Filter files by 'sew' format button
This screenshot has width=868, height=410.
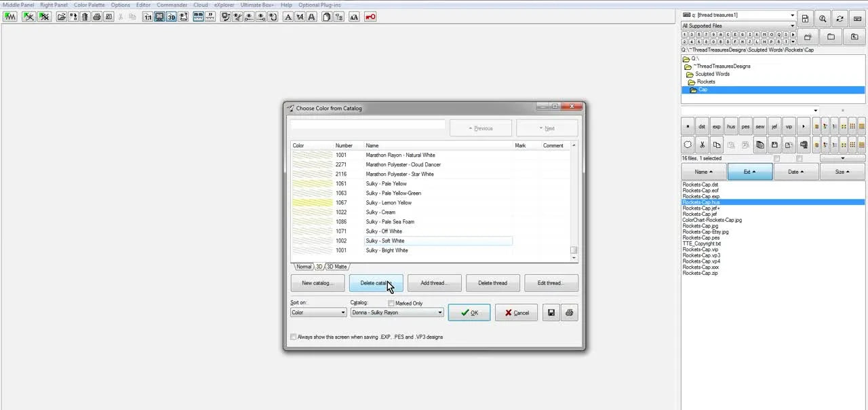click(x=760, y=126)
